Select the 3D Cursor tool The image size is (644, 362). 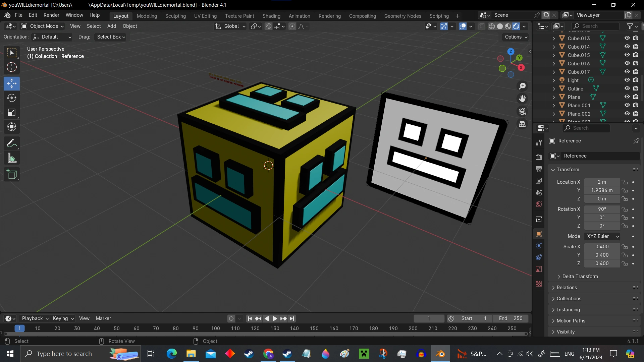tap(12, 67)
